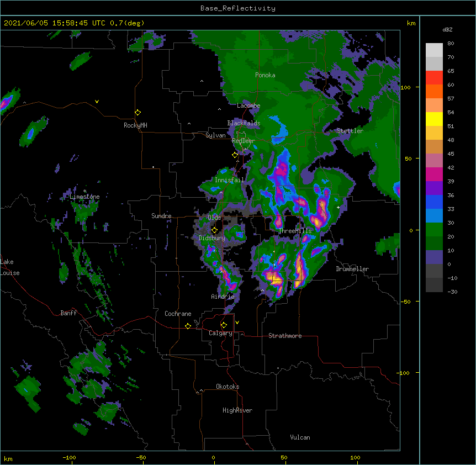Click the Innisfail city label
The width and height of the screenshot is (476, 465).
click(229, 180)
